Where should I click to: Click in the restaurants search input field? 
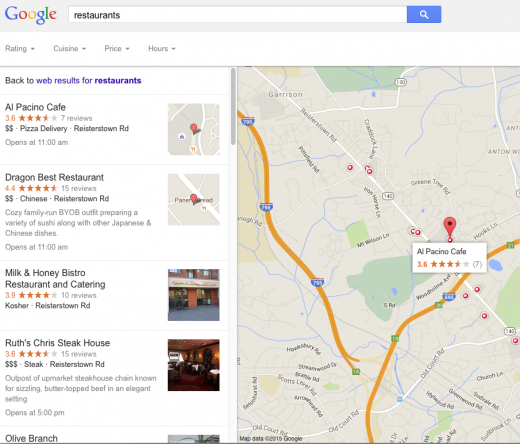[x=237, y=15]
